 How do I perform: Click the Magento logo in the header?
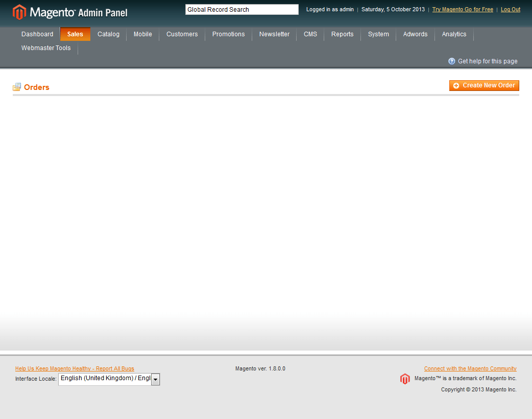[19, 11]
